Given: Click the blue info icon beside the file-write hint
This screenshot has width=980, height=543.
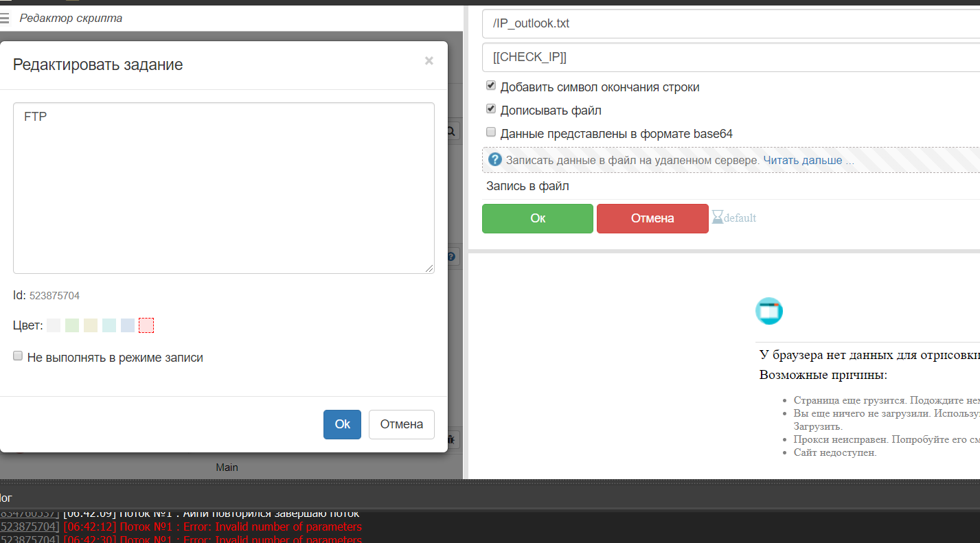Looking at the screenshot, I should point(494,160).
